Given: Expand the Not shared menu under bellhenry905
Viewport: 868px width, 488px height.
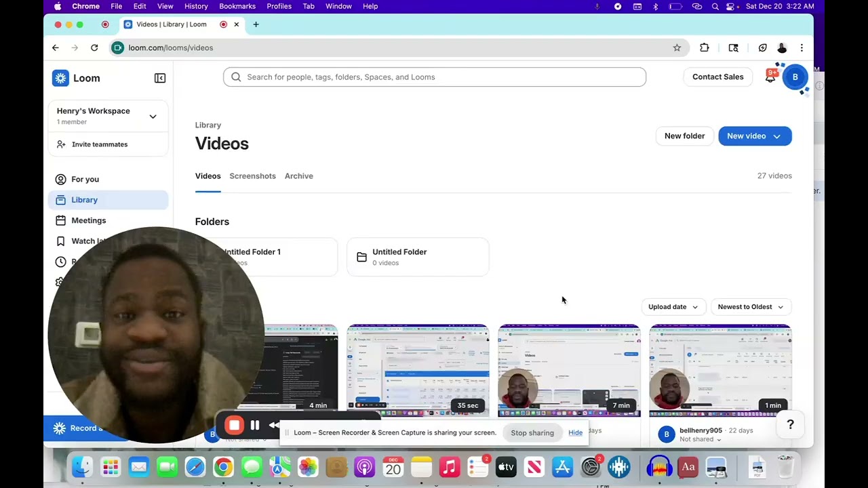Looking at the screenshot, I should point(701,439).
